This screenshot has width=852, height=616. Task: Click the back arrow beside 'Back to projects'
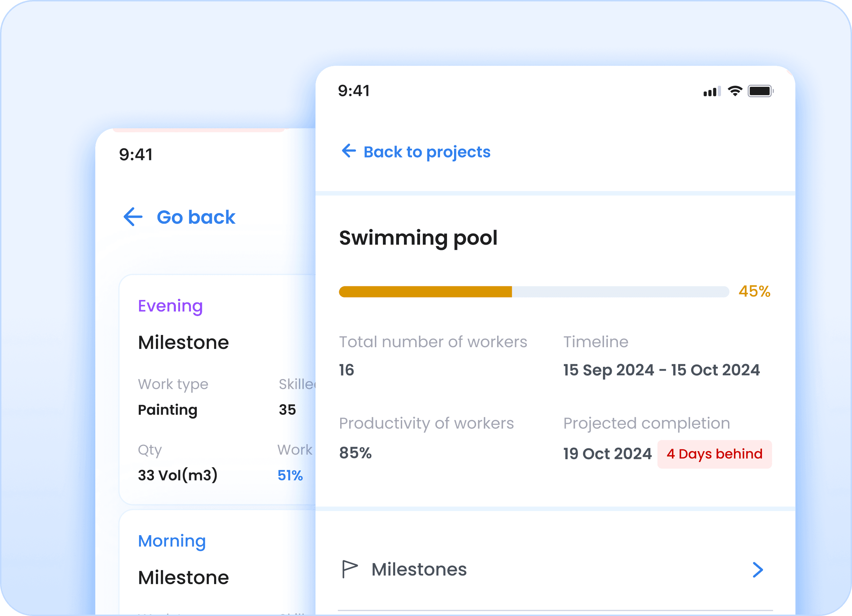tap(349, 151)
